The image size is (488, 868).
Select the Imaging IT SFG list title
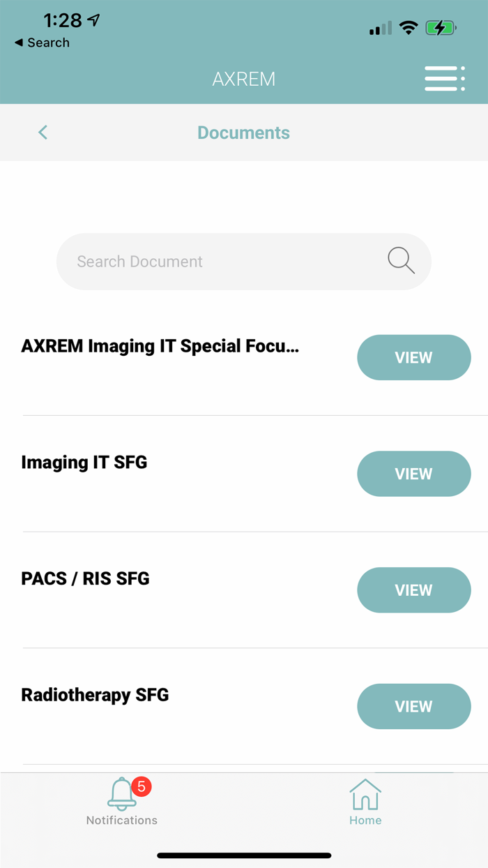[x=84, y=463]
